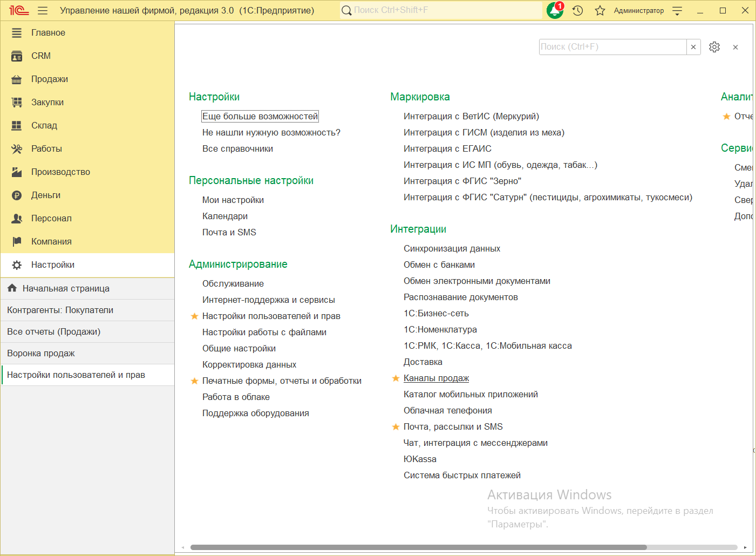Switch to Контрагенты: Покупатели tab
The width and height of the screenshot is (756, 556).
[x=87, y=310]
